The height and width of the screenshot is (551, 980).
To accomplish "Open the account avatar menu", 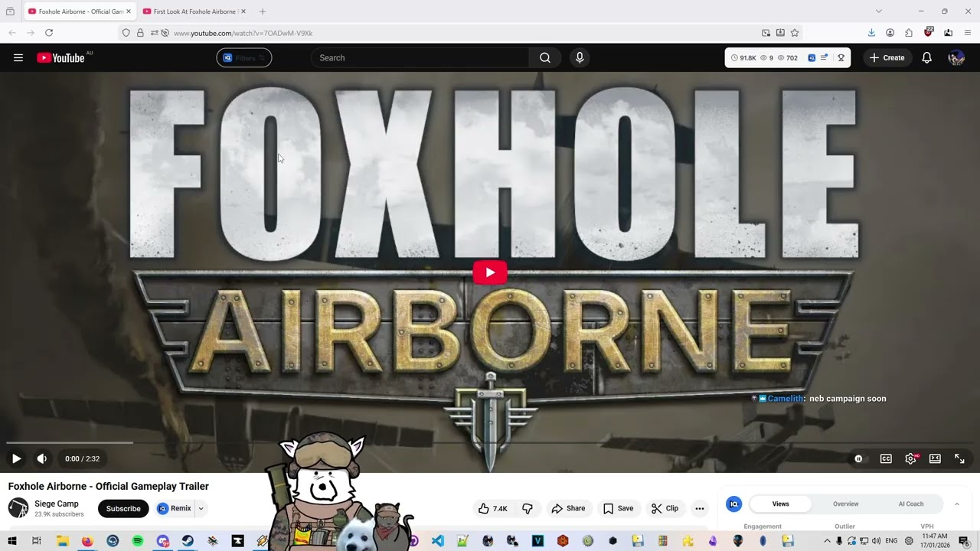I will pyautogui.click(x=956, y=57).
